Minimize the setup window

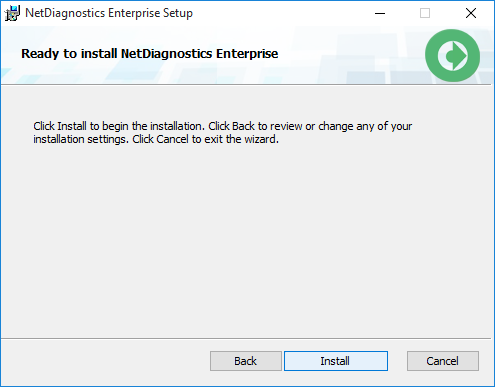380,13
